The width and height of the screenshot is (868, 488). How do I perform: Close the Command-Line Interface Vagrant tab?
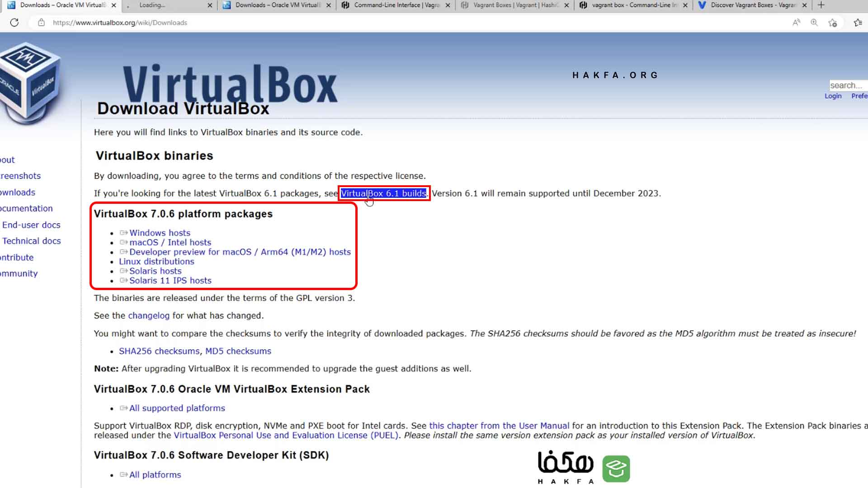click(x=448, y=5)
